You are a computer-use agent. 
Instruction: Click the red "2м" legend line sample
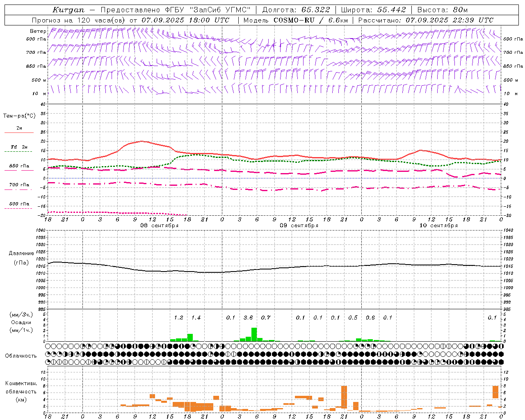[19, 133]
